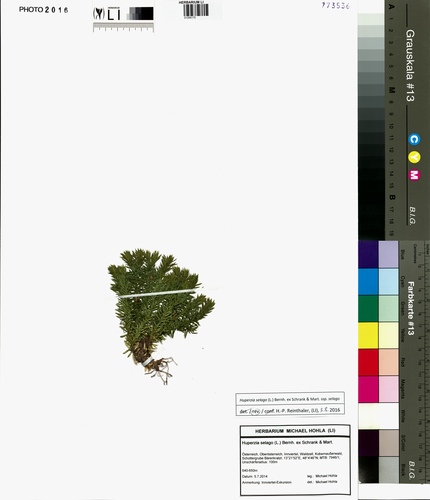Click the cyan C circle icon

click(x=414, y=139)
